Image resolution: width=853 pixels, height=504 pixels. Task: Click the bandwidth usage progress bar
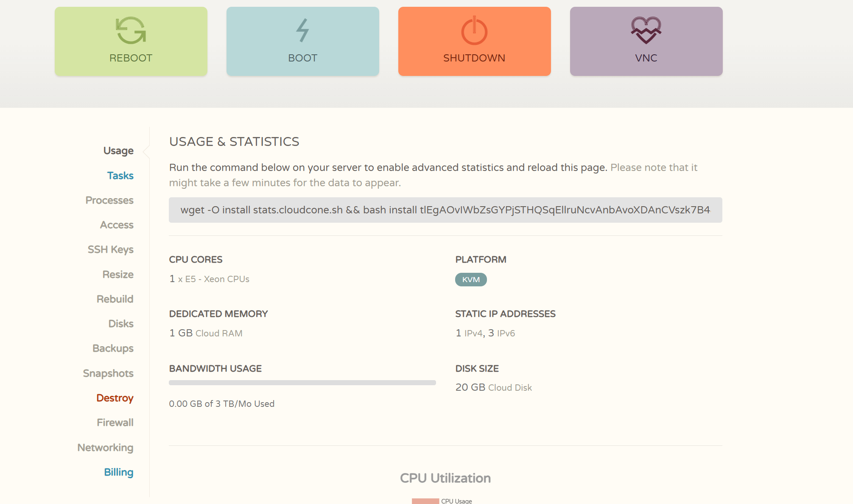(x=302, y=383)
